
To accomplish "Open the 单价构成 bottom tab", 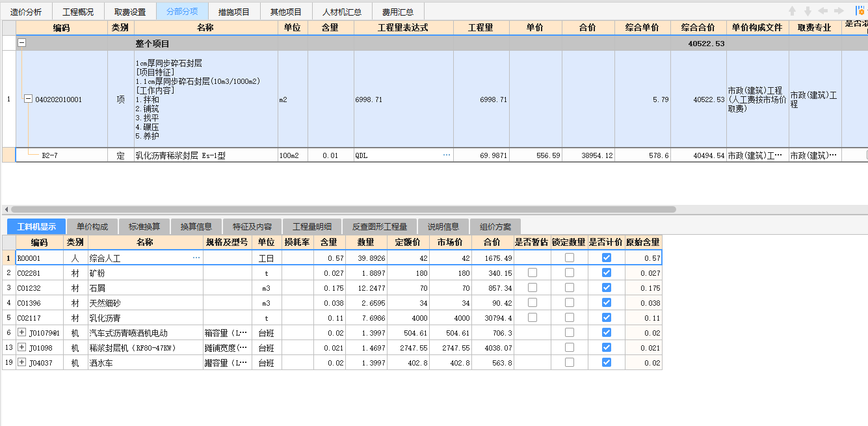I will click(92, 226).
